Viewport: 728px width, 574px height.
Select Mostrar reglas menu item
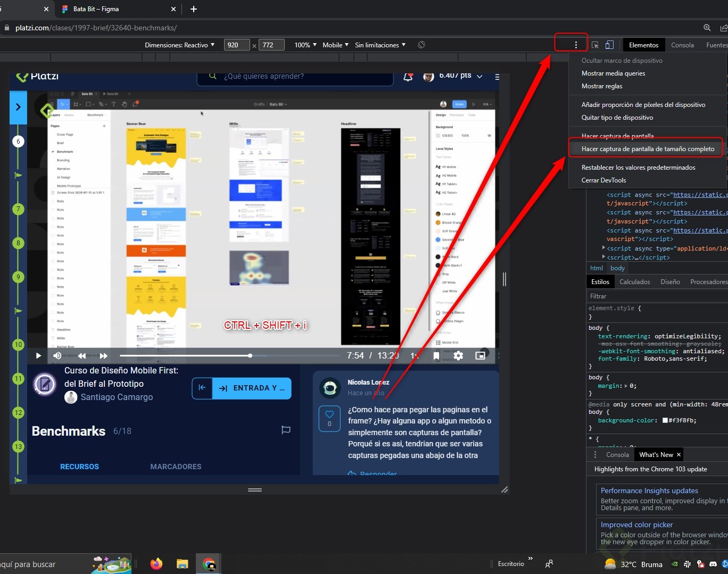click(601, 86)
